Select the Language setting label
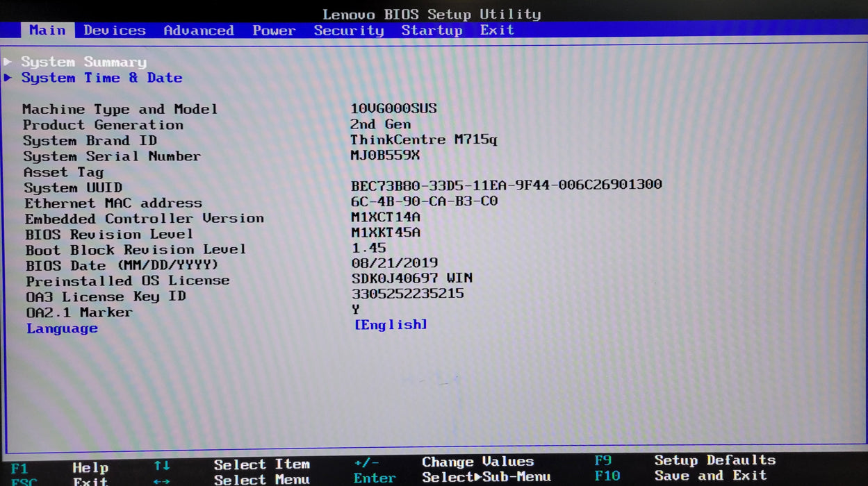The width and height of the screenshot is (868, 486). point(63,328)
